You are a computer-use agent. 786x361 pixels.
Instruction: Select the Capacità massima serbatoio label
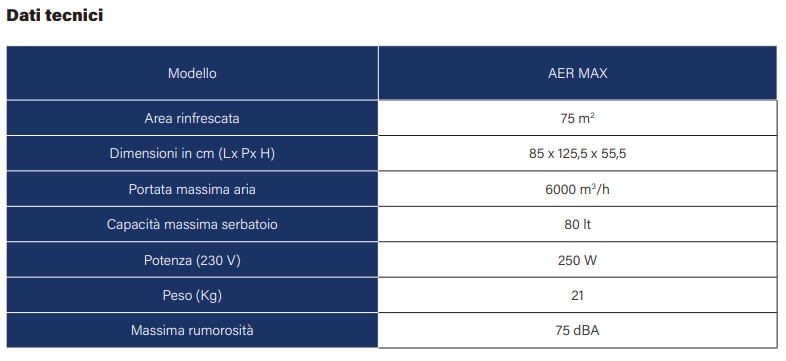tap(192, 224)
